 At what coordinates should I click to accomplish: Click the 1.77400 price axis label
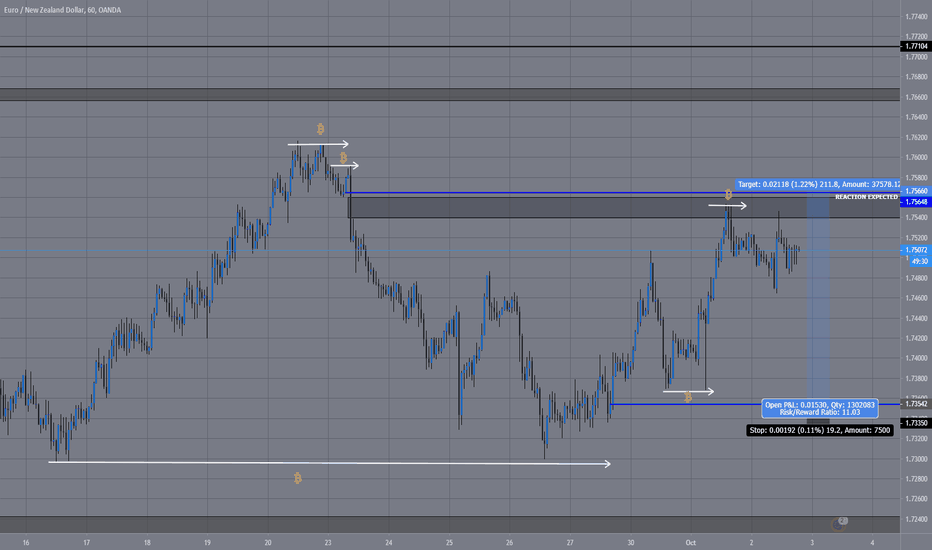pyautogui.click(x=916, y=17)
